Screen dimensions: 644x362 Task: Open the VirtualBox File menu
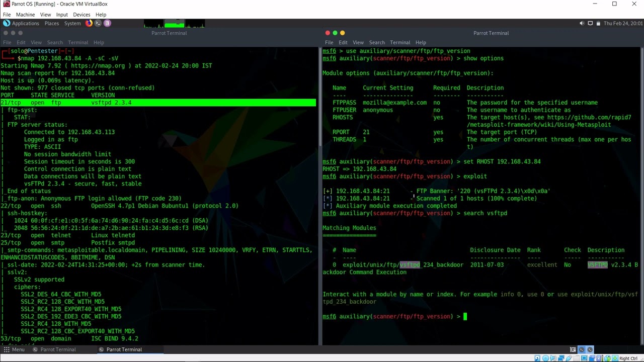click(7, 15)
